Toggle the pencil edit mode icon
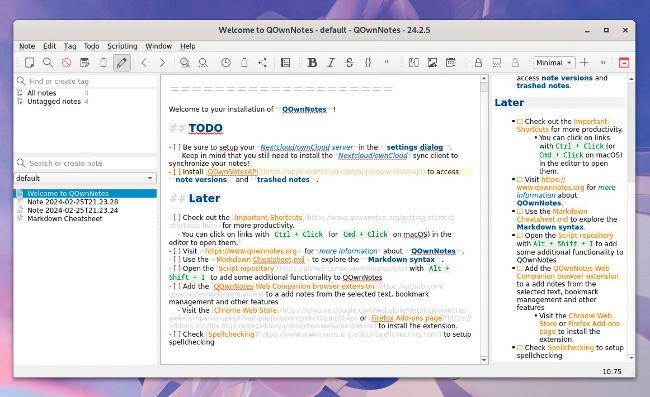The image size is (650, 397). click(121, 63)
